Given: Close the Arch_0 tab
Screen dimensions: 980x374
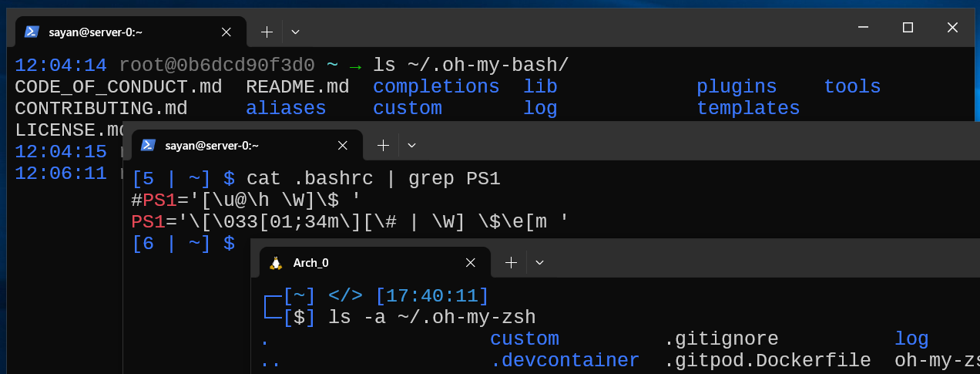Looking at the screenshot, I should [x=471, y=262].
